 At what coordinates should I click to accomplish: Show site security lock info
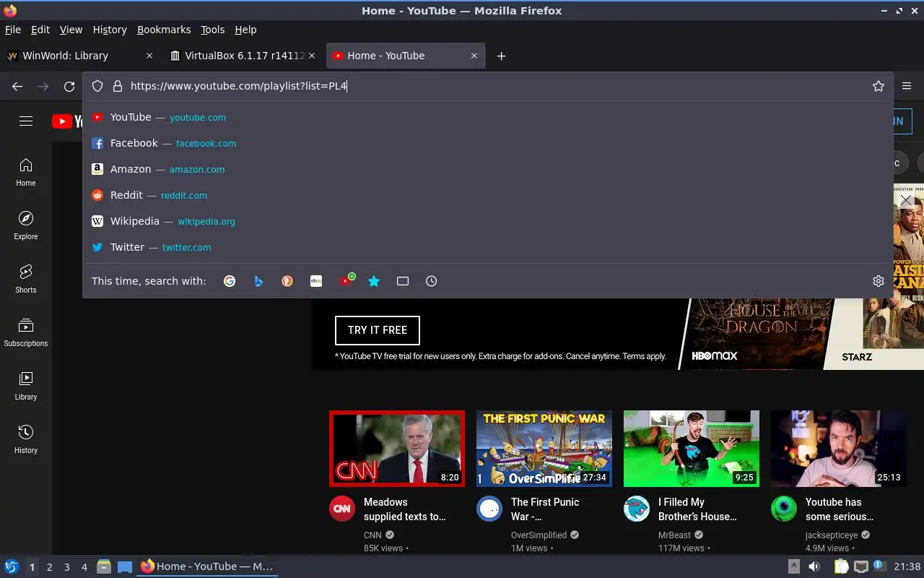(x=118, y=86)
